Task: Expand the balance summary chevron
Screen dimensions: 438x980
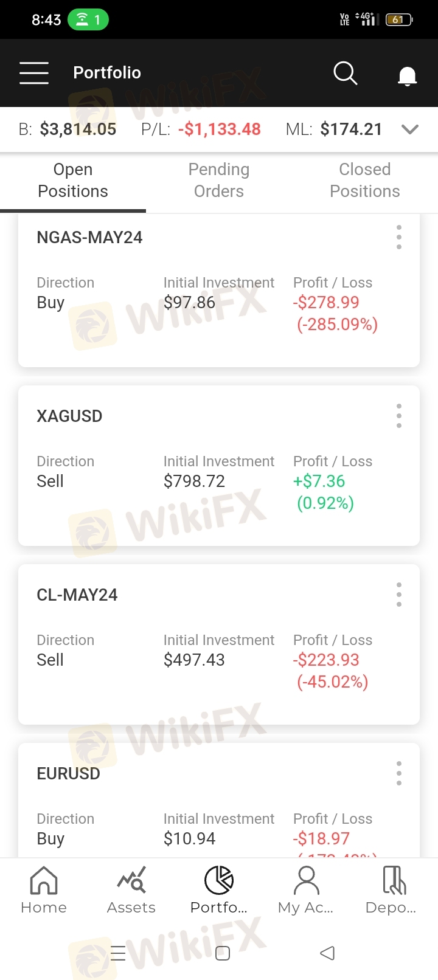Action: tap(410, 129)
